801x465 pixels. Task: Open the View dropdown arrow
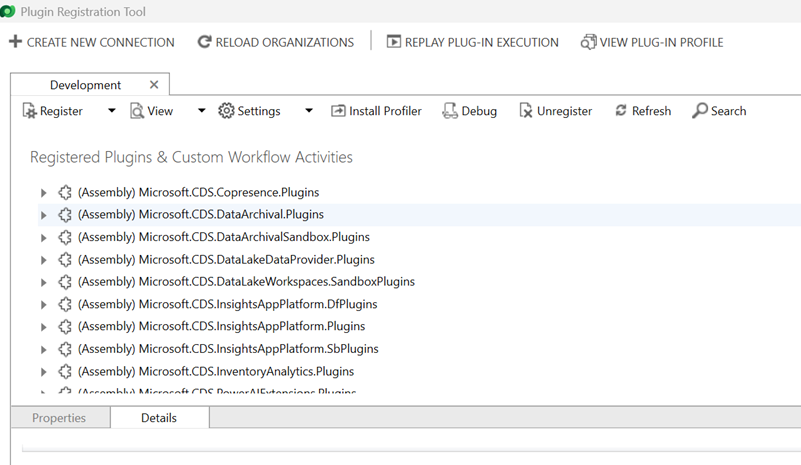click(202, 111)
